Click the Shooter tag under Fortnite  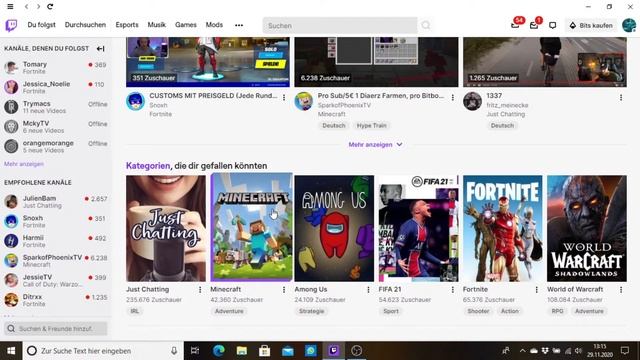[478, 311]
